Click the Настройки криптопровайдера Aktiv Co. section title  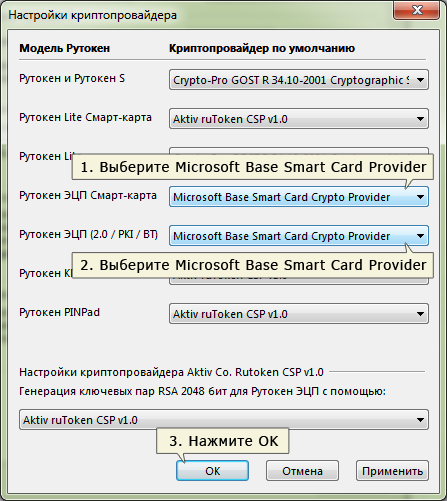171,372
